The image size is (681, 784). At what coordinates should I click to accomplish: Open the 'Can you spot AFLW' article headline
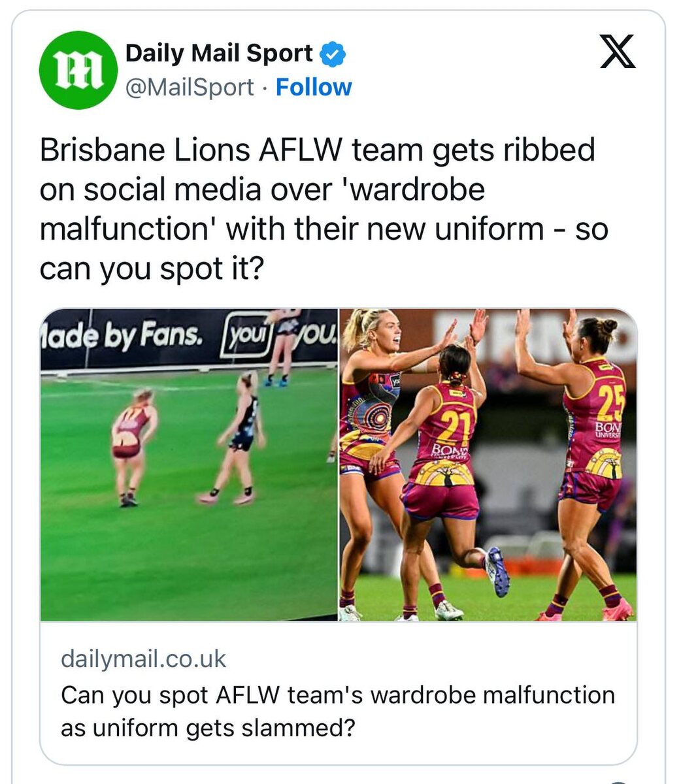point(338,711)
